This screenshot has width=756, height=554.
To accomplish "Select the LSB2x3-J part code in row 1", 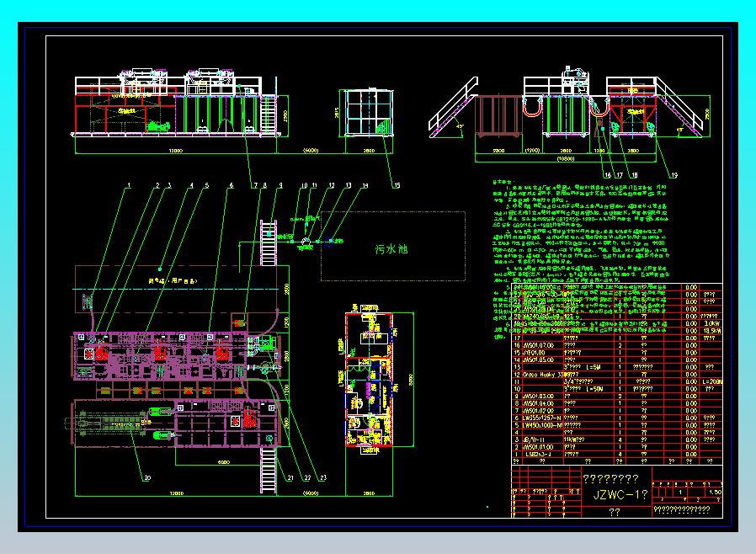I will 537,454.
